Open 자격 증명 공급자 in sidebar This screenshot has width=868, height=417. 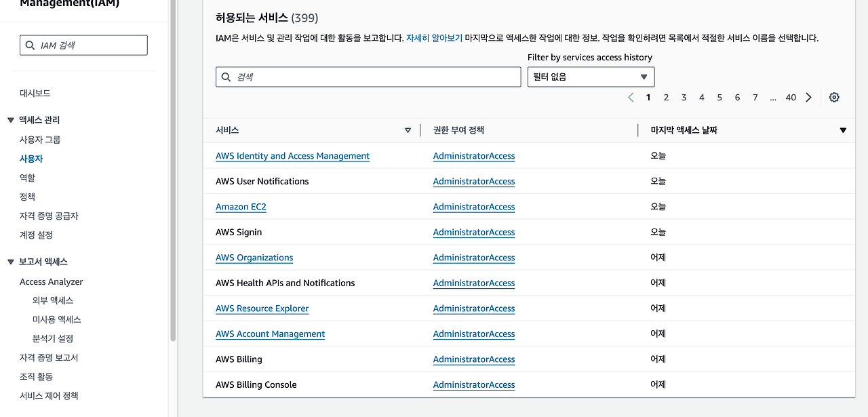click(x=49, y=216)
